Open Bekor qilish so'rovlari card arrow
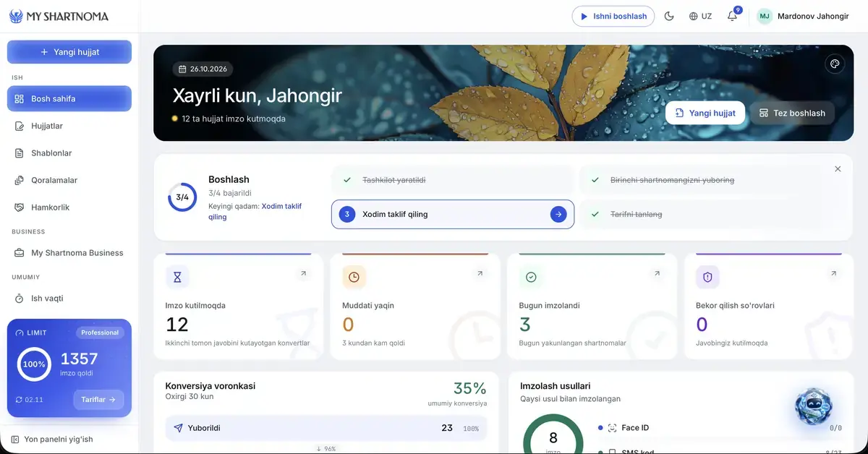This screenshot has height=454, width=868. point(833,273)
